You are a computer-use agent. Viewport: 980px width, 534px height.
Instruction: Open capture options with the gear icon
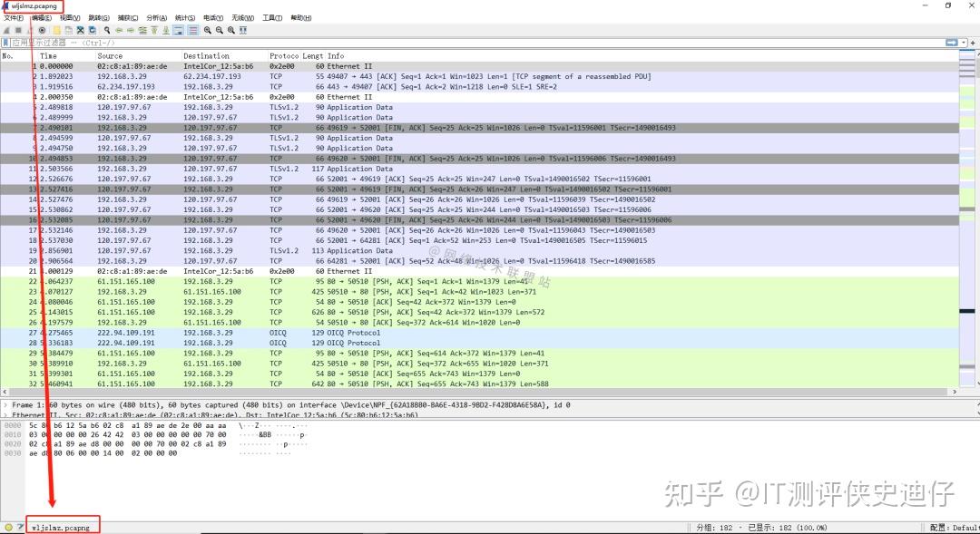[42, 29]
